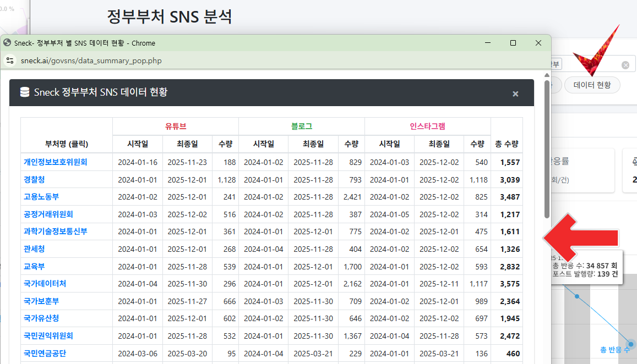Click the database icon beside the modal title
Screen dimensions: 637x364
point(24,92)
